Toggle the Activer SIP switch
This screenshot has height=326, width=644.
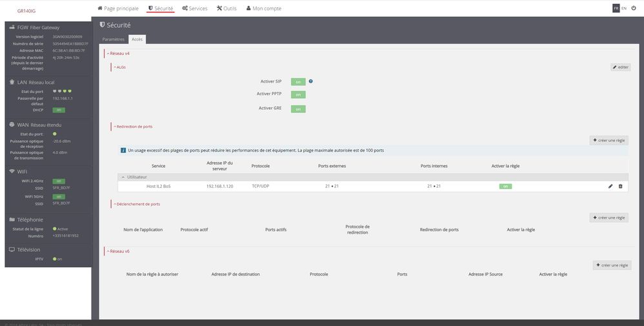click(298, 82)
